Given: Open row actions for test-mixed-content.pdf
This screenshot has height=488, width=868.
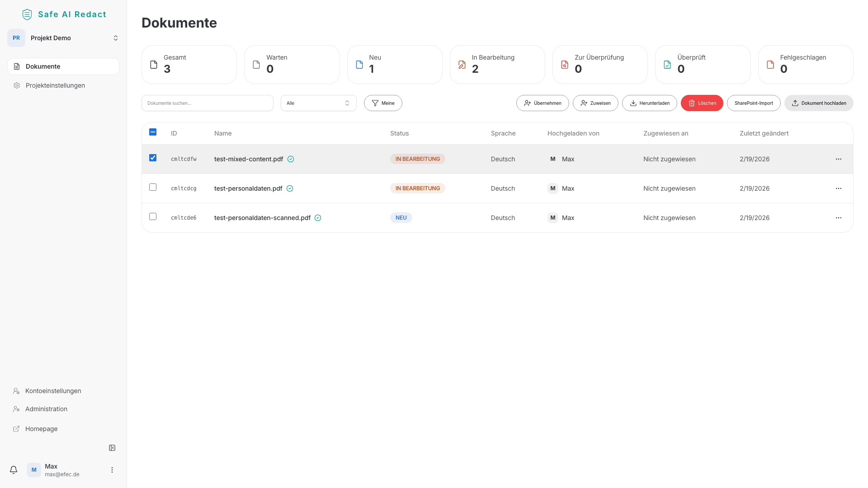Looking at the screenshot, I should (x=838, y=159).
